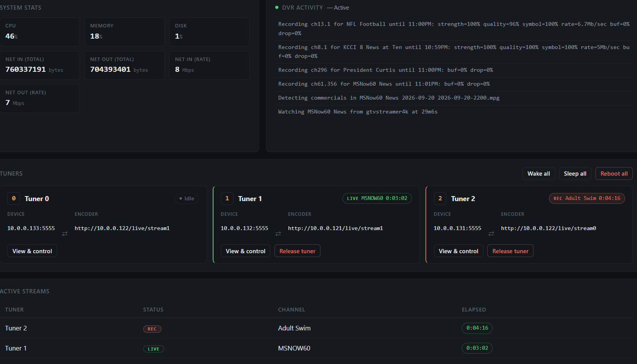Reboot all tuners

(x=614, y=174)
